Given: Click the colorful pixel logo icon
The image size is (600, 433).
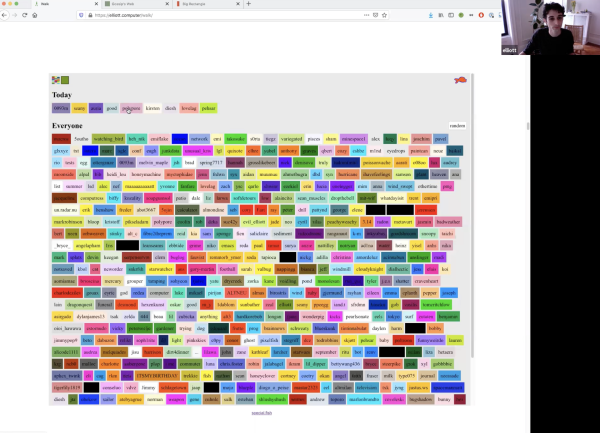Looking at the screenshot, I should [x=55, y=80].
